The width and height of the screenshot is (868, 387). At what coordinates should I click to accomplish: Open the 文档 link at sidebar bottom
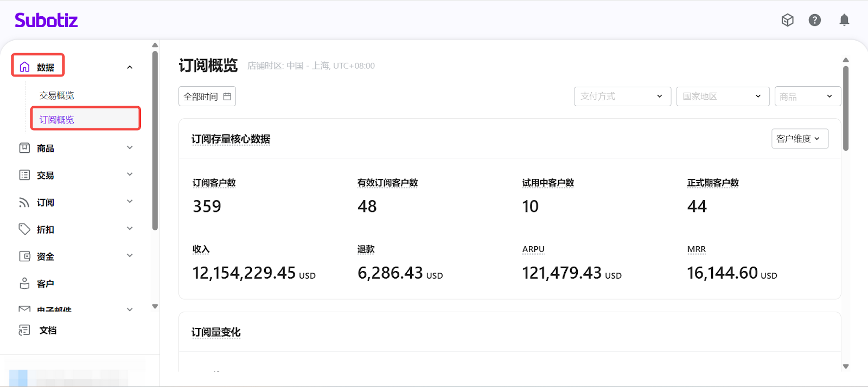[48, 330]
